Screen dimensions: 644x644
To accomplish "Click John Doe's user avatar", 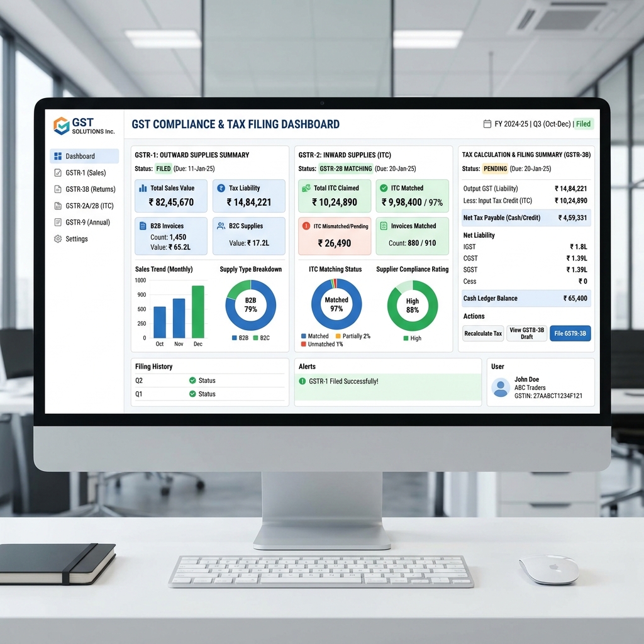I will [x=501, y=387].
